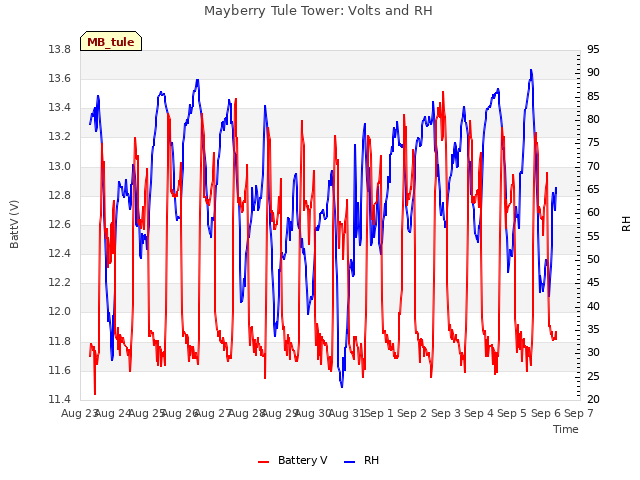Image resolution: width=640 pixels, height=480 pixels.
Task: Click the 11.8 left axis value
Action: pyautogui.click(x=60, y=341)
